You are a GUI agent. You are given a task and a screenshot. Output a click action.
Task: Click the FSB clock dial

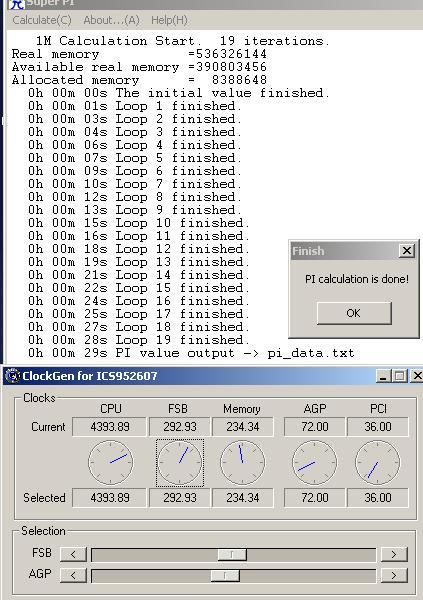tap(180, 463)
